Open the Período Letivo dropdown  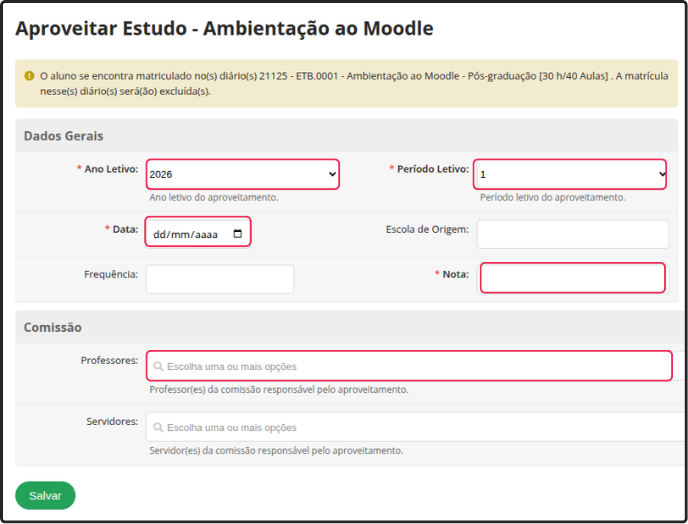[x=570, y=174]
